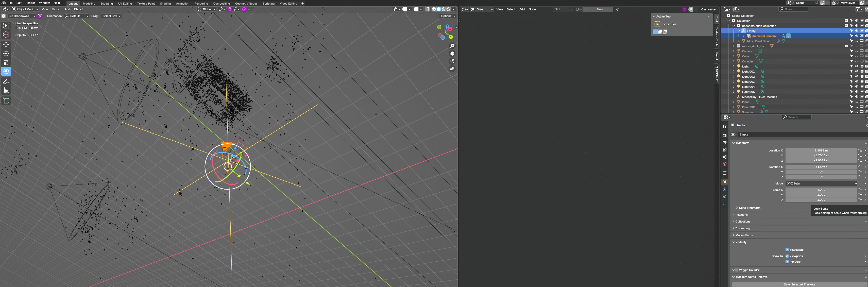The image size is (868, 287).
Task: Click the Zoom view magnifier gizmo
Action: 452,46
